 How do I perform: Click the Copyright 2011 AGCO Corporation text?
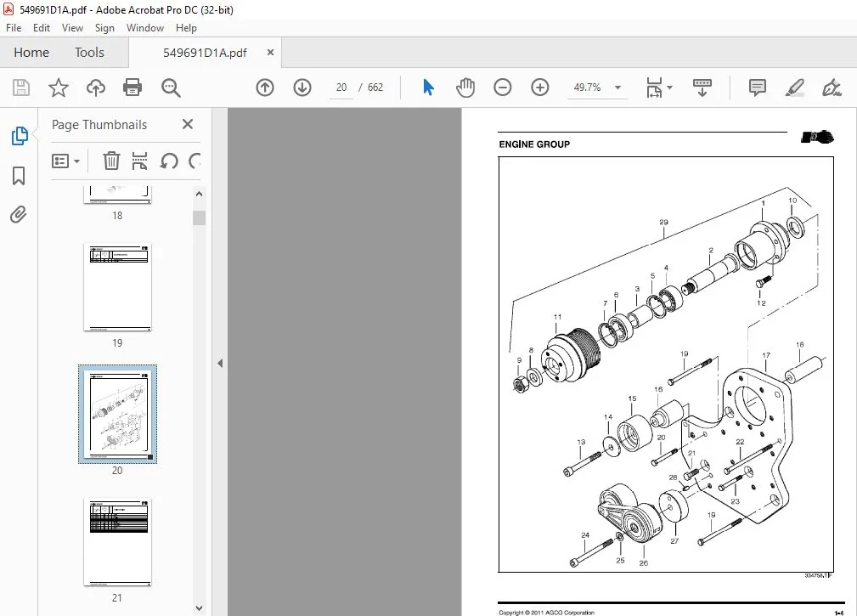point(546,613)
